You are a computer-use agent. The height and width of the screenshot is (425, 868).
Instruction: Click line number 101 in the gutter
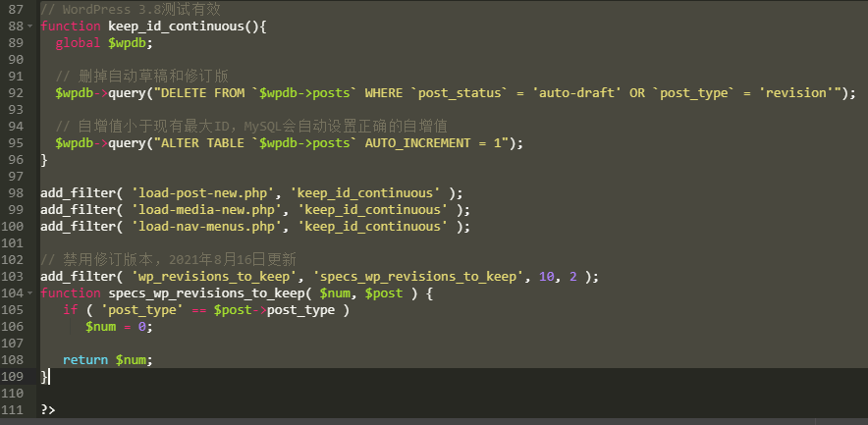pyautogui.click(x=12, y=243)
